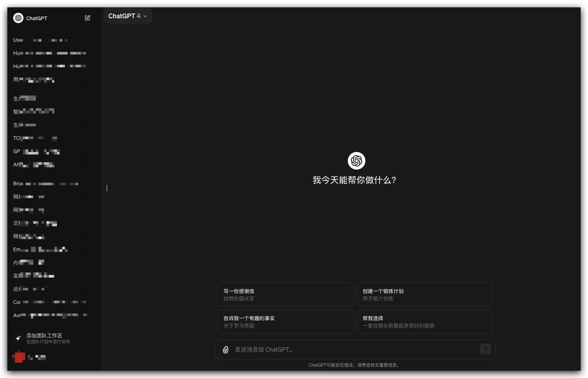The width and height of the screenshot is (588, 378).
Task: Click the new chat compose icon
Action: tap(88, 18)
